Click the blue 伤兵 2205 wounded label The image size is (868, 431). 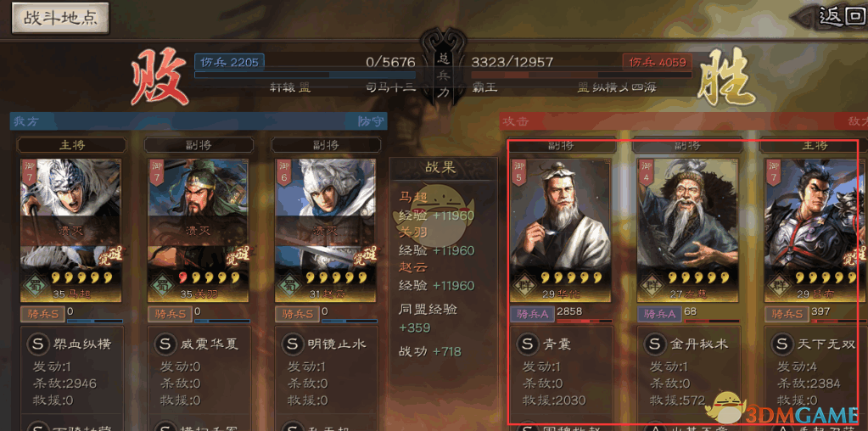[229, 62]
